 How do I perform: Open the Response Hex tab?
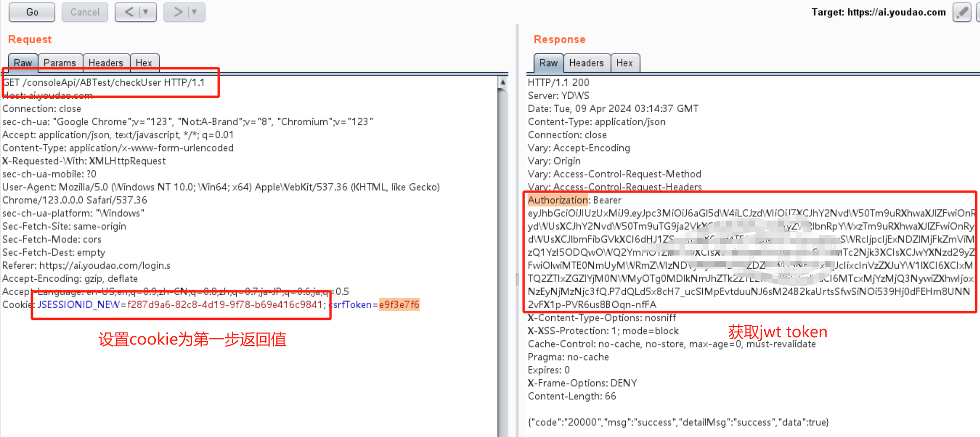(x=625, y=63)
